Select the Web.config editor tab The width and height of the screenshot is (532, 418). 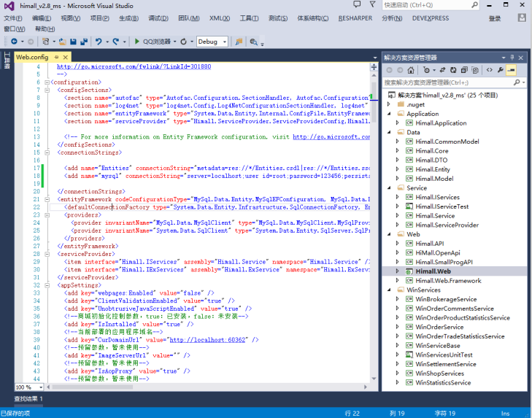tap(32, 57)
